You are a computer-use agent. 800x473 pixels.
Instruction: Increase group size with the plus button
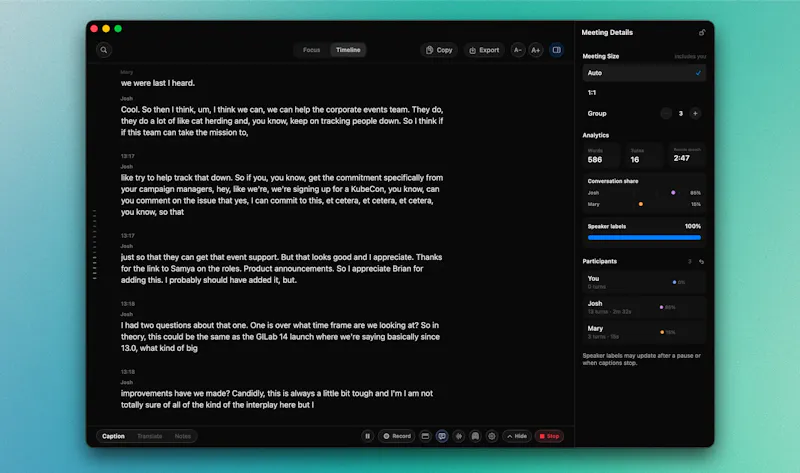tap(695, 113)
